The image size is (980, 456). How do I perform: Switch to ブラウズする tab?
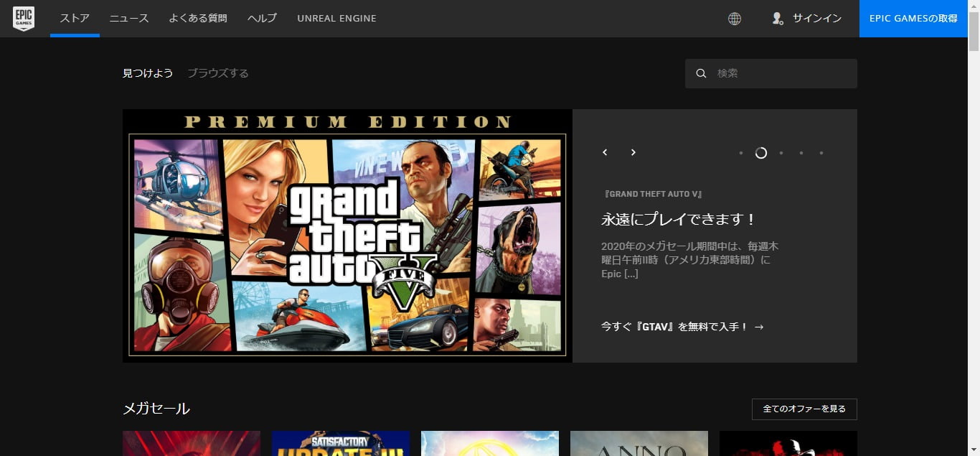tap(218, 73)
